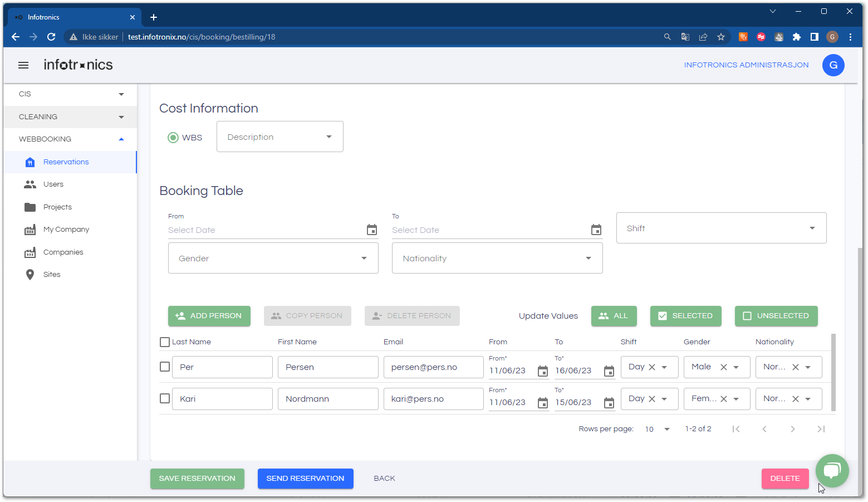Change rows per page dropdown
868x502 pixels.
click(x=658, y=429)
